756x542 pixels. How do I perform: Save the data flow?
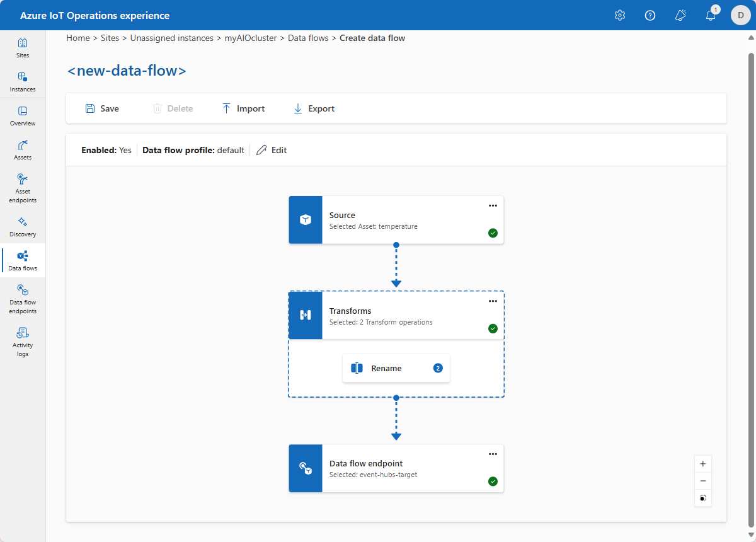click(102, 108)
